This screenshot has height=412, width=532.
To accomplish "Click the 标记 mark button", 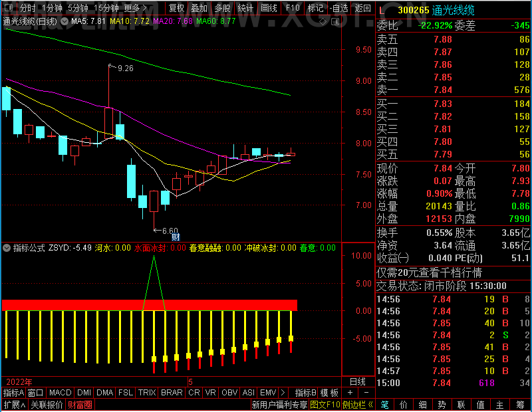I will [x=315, y=8].
